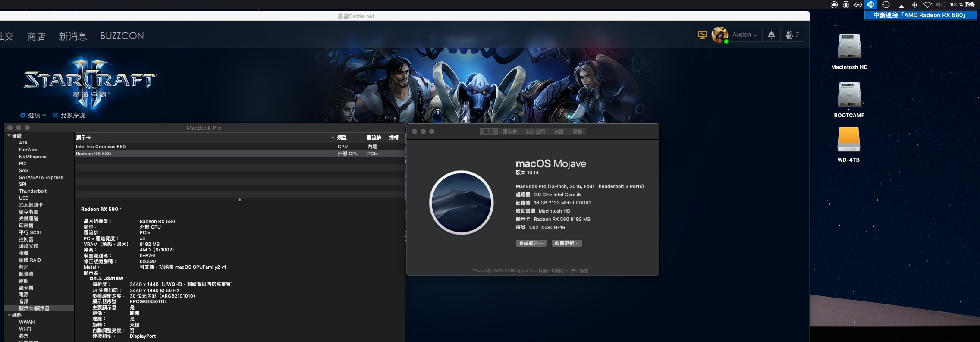Select 電源 in the sidebar
Screen dimensions: 980x342
click(x=24, y=295)
